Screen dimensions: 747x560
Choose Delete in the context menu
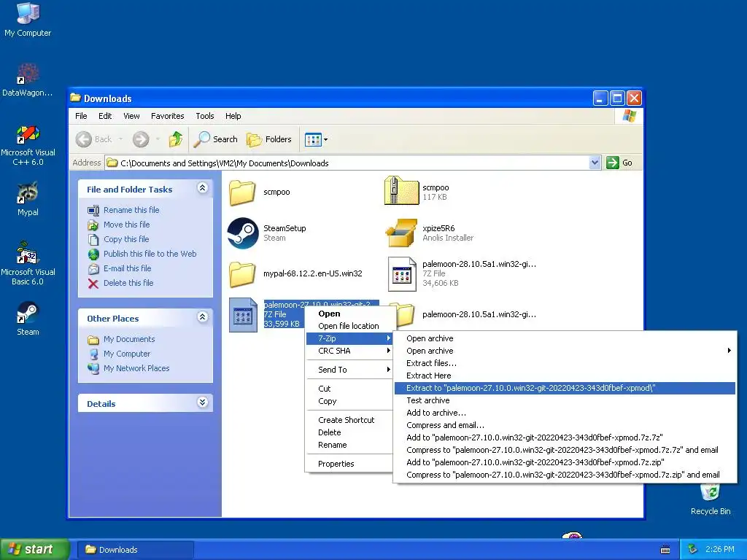(x=349, y=432)
